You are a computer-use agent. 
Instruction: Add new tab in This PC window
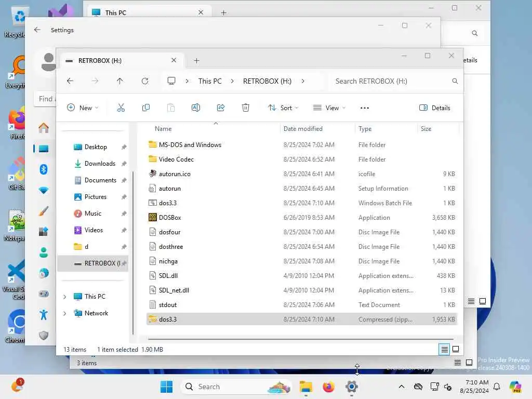[223, 12]
